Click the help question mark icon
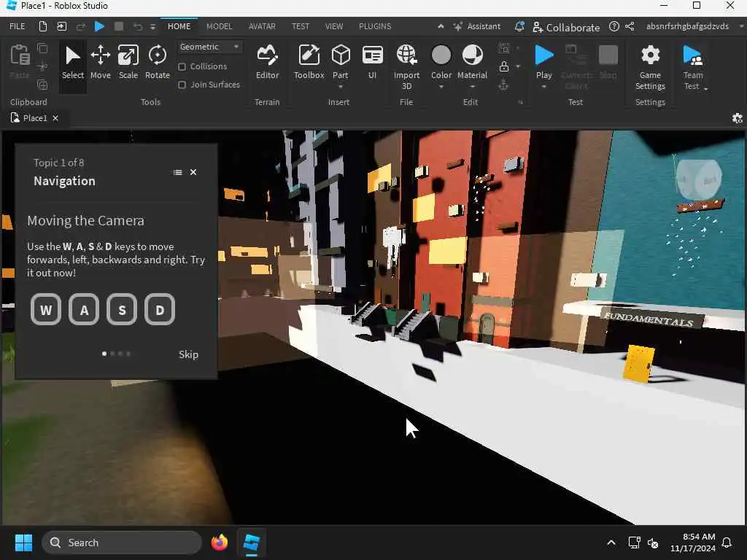747x560 pixels. coord(614,26)
